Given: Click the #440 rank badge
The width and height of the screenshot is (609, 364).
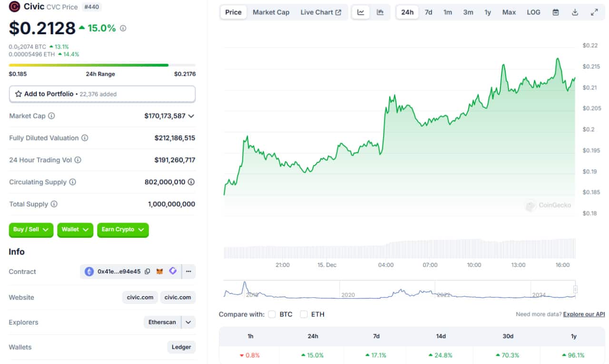Looking at the screenshot, I should tap(91, 7).
